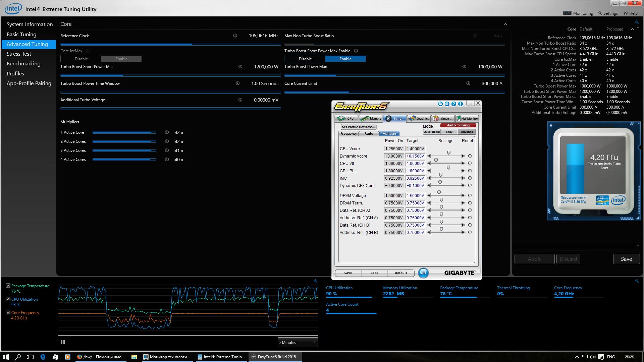This screenshot has height=362, width=644.
Task: Click info icon next to Reference Clock
Action: click(x=235, y=36)
